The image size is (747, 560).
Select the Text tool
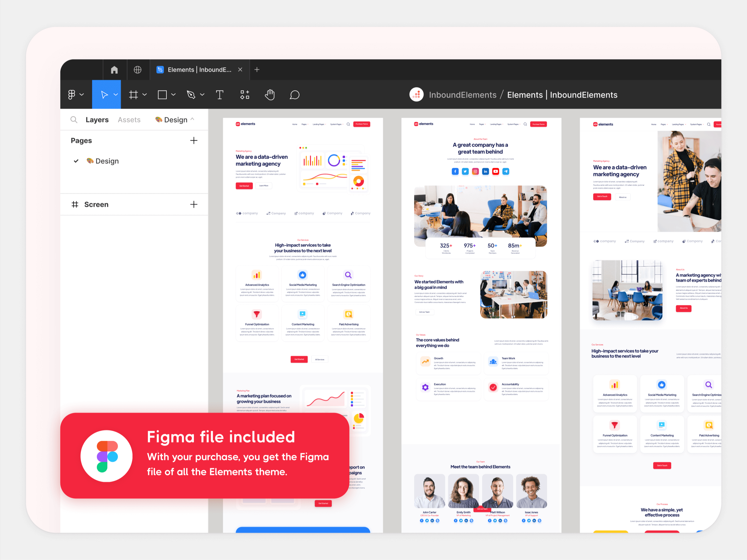(220, 95)
